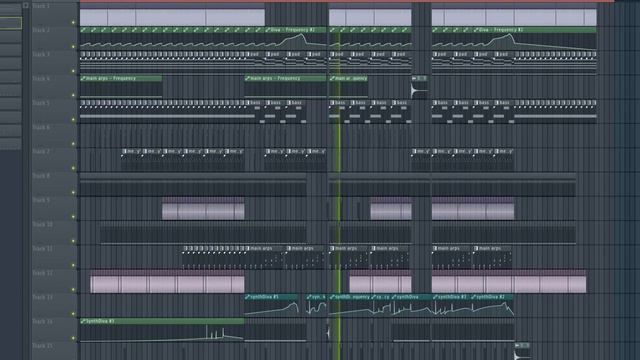The width and height of the screenshot is (640, 360).
Task: Select the first dark clip on Track 8
Action: tap(193, 184)
